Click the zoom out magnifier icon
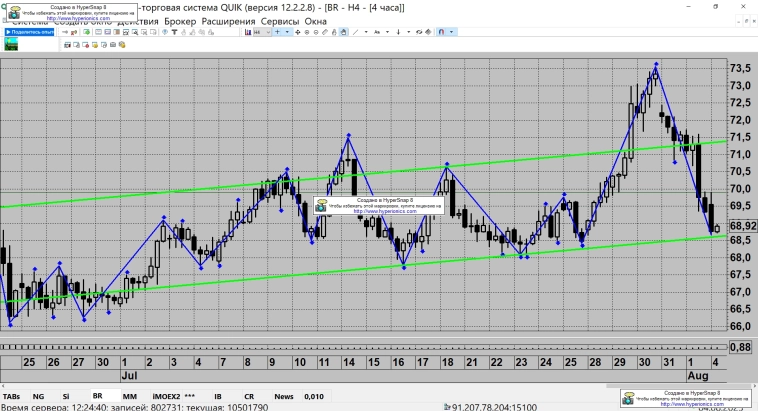 coord(317,32)
